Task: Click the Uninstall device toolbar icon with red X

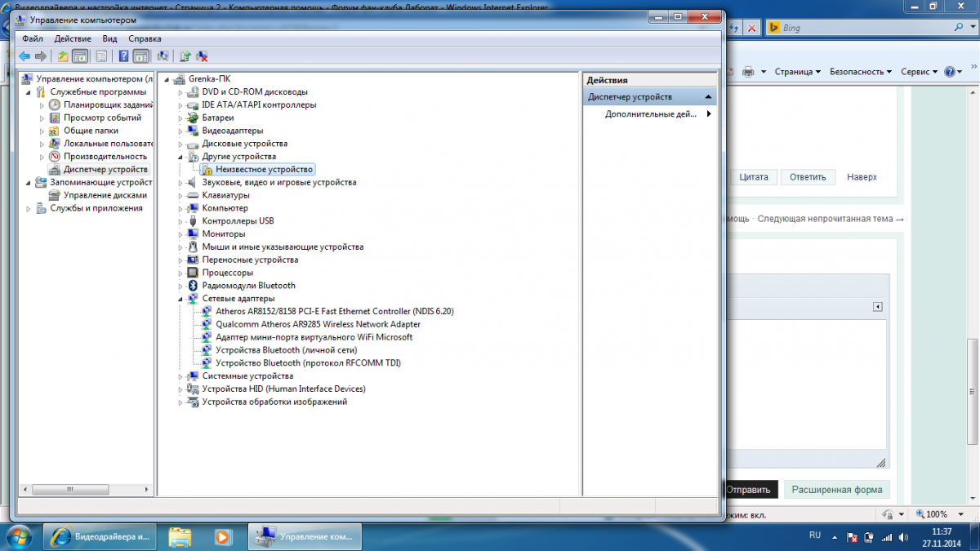Action: (202, 56)
